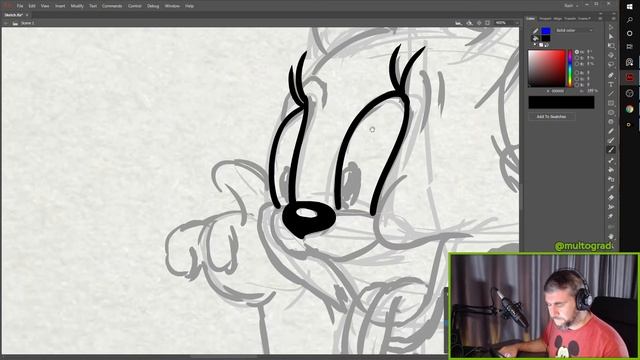Screen dimensions: 640x360
Task: Open the View menu
Action: coord(45,6)
